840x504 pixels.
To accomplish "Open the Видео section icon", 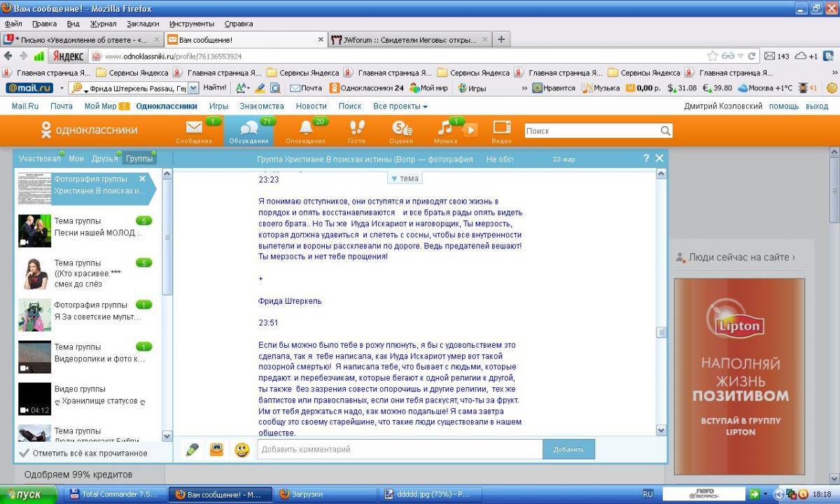I will 501,129.
